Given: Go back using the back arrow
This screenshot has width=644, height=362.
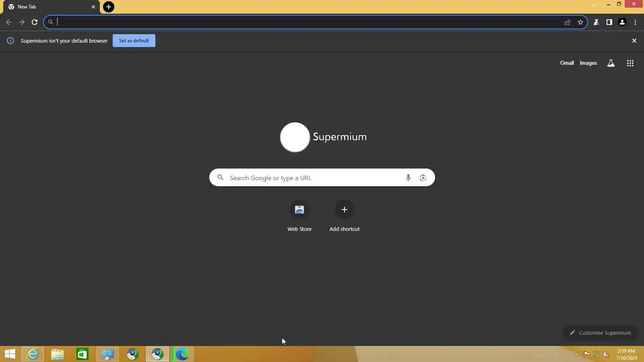Looking at the screenshot, I should pos(9,22).
